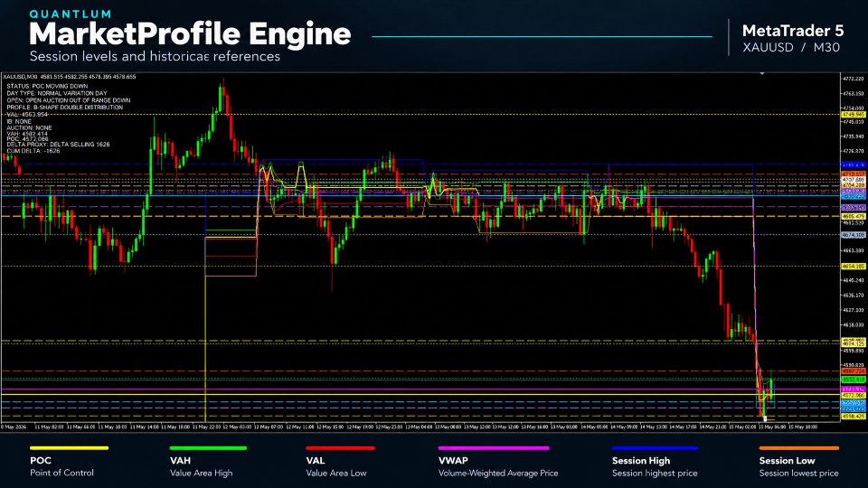
Task: Click the yellow 4654.185 price tag
Action: tap(854, 267)
